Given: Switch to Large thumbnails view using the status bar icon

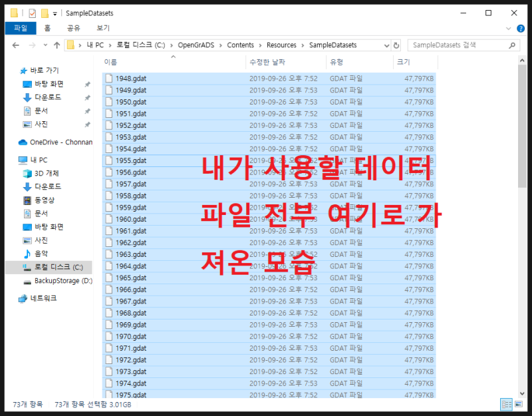Looking at the screenshot, I should (519, 404).
